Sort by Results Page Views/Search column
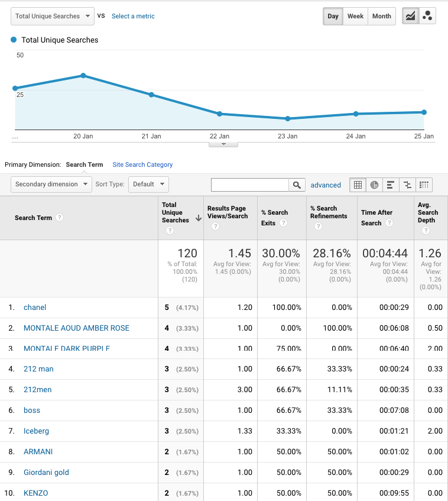The image size is (448, 501). click(228, 212)
